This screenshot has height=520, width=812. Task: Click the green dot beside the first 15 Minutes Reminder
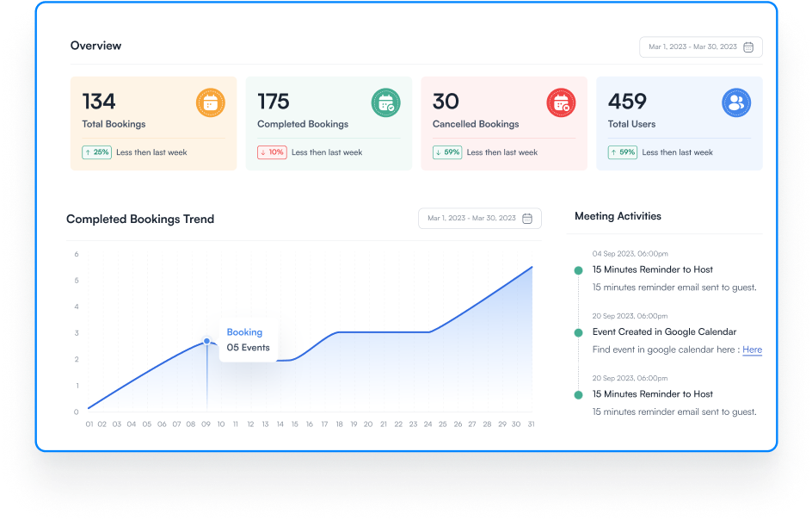coord(578,270)
